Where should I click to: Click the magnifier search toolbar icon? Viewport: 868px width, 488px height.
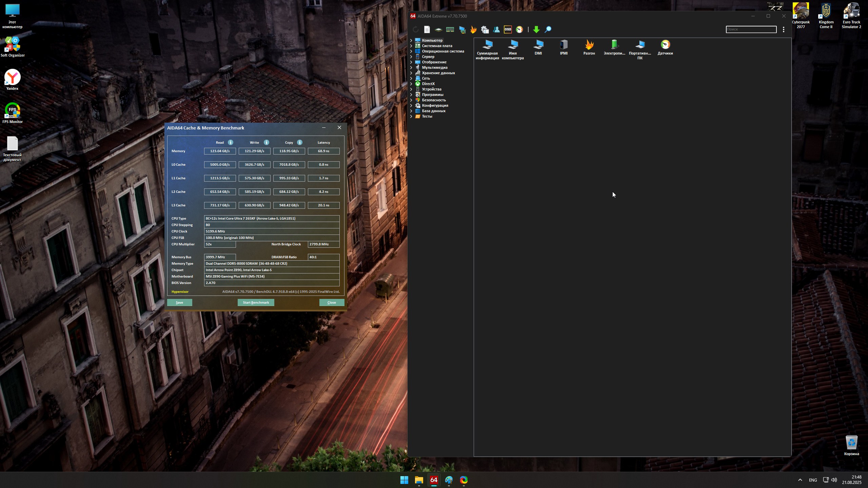click(548, 29)
